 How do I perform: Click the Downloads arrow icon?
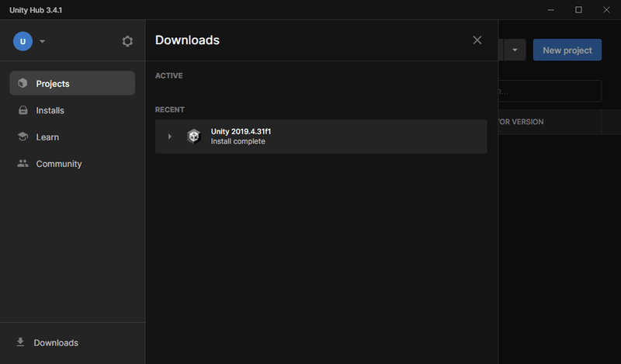pyautogui.click(x=20, y=342)
